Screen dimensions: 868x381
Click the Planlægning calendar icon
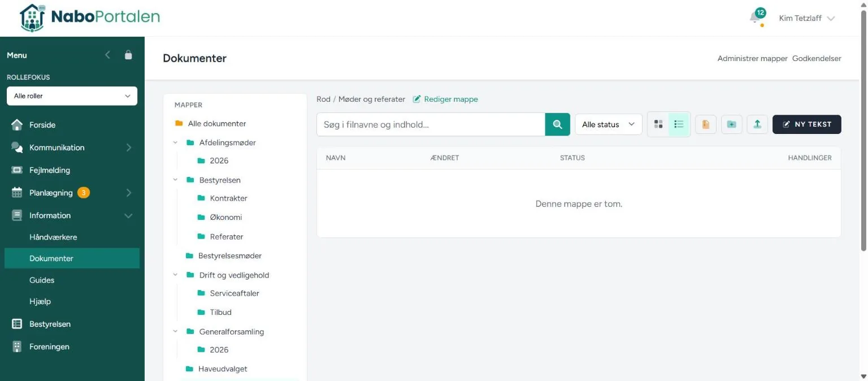pyautogui.click(x=17, y=193)
